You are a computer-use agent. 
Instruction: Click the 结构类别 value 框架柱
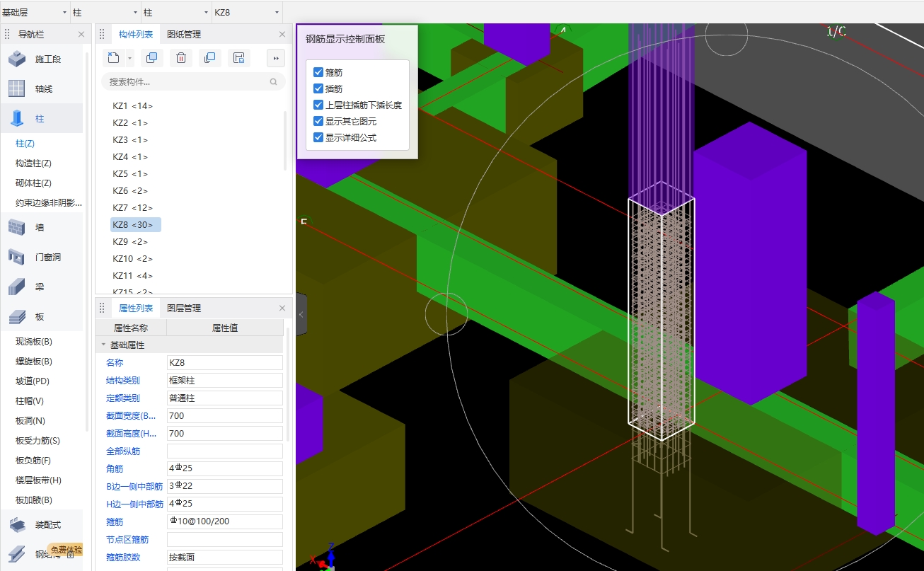coord(225,380)
